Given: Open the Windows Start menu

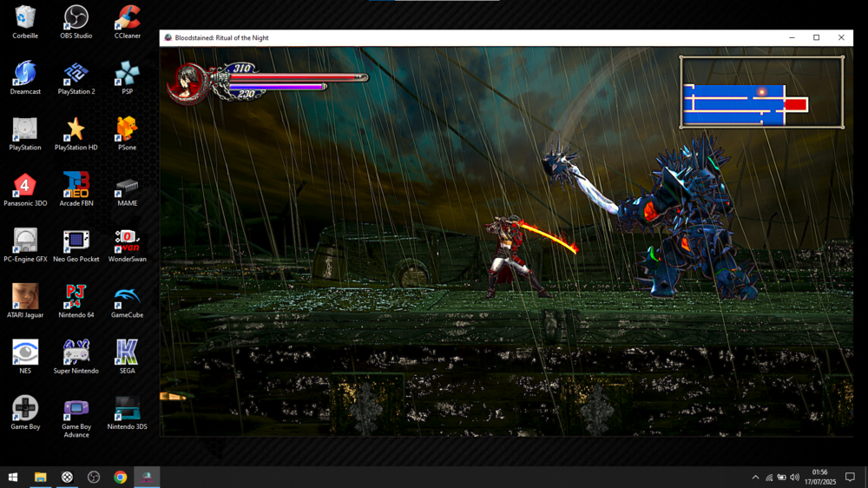Looking at the screenshot, I should click(13, 477).
